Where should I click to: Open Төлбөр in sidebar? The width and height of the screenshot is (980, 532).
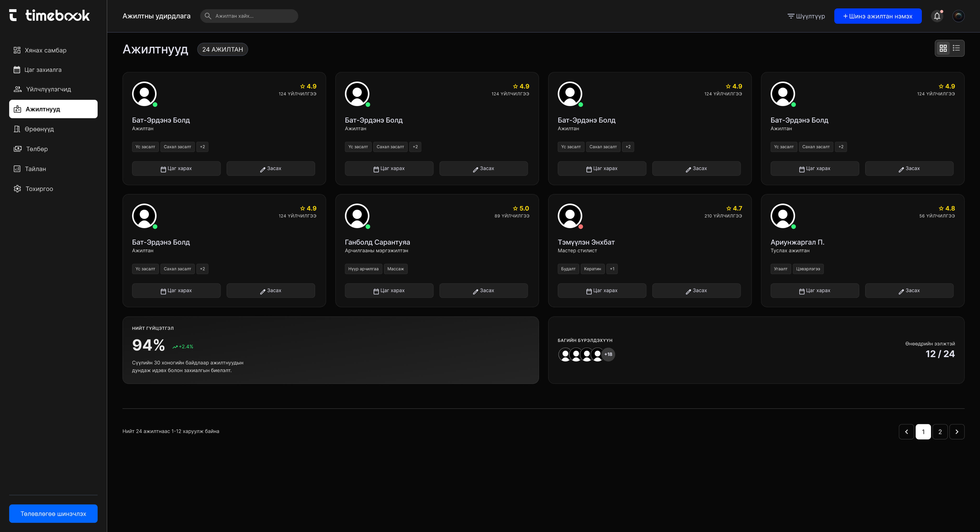tap(53, 149)
